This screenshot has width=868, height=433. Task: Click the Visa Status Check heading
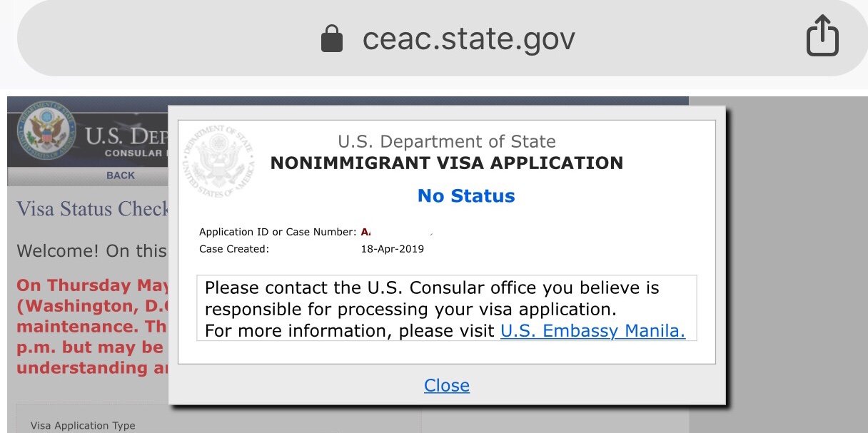coord(93,209)
